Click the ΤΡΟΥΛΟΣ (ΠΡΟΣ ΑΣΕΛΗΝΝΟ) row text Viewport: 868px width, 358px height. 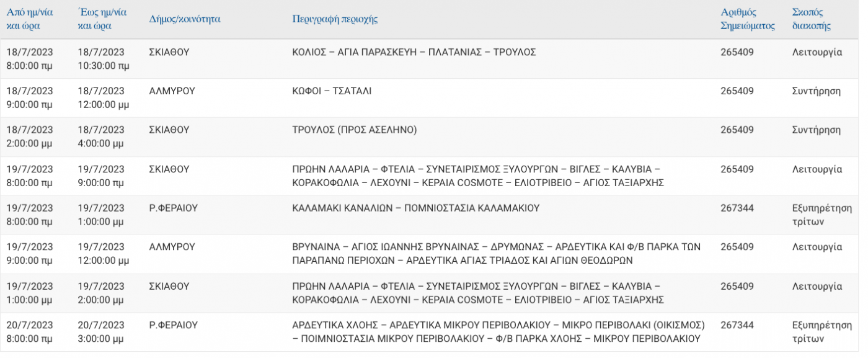354,130
